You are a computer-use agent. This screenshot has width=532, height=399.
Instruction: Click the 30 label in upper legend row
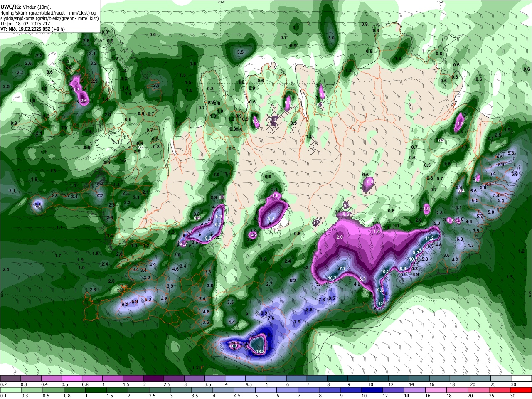(x=514, y=384)
